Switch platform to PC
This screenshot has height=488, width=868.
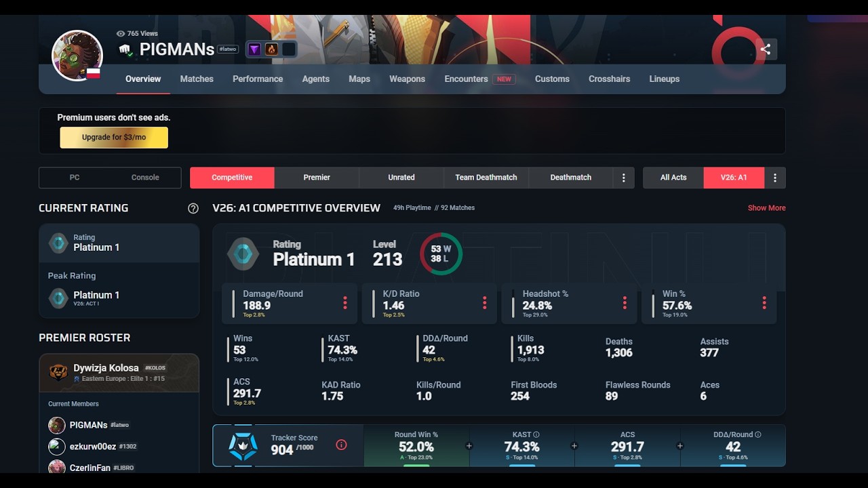coord(75,178)
